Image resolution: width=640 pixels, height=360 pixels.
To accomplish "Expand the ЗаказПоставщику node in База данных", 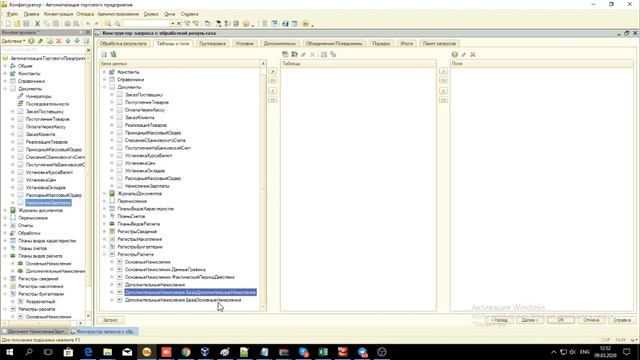I will [112, 95].
